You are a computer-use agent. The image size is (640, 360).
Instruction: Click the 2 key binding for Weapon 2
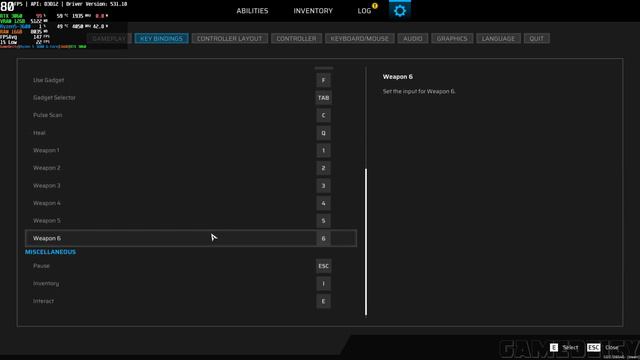tap(323, 168)
